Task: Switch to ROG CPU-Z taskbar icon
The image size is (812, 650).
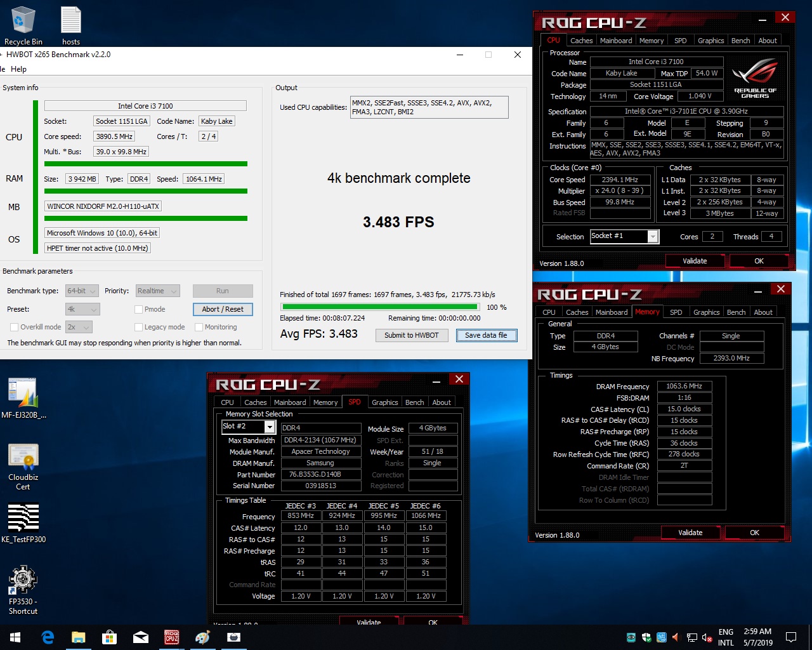Action: (171, 637)
